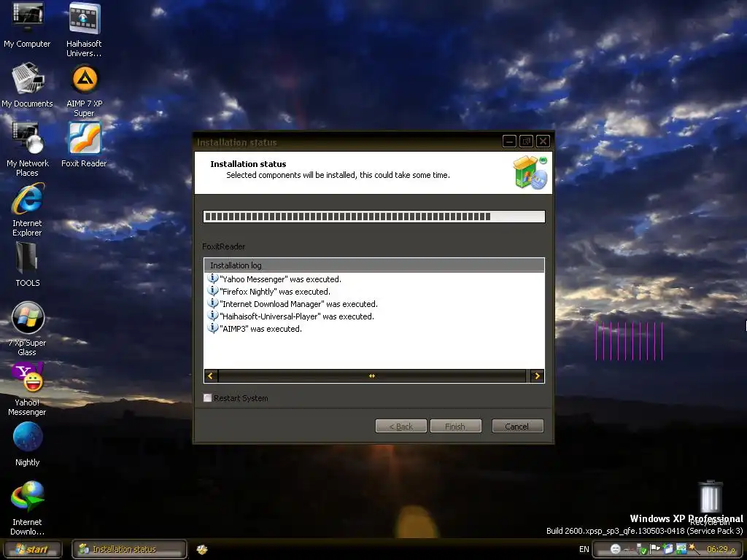Screen dimensions: 747x560
Task: Click the white flags tray icon
Action: (x=656, y=549)
